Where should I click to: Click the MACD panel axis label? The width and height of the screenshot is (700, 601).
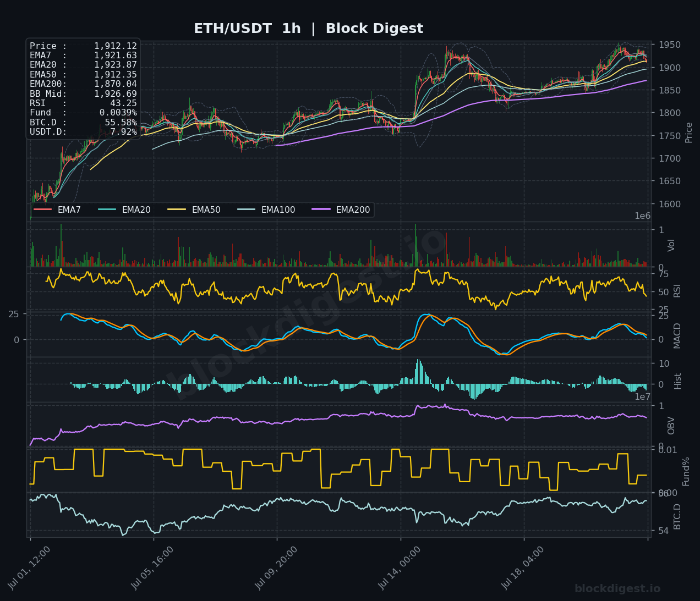tap(677, 335)
